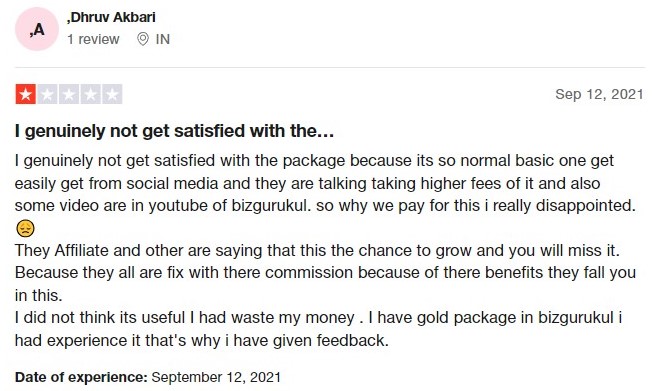The height and width of the screenshot is (391, 659).
Task: Click the horizontal divider under the reviewer header
Action: (330, 67)
